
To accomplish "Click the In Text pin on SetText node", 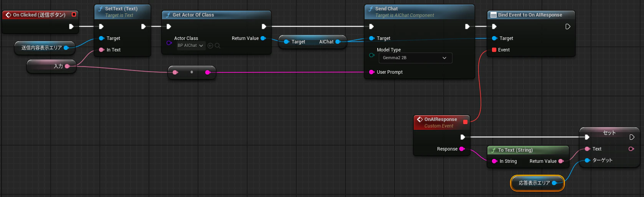I will coord(102,50).
